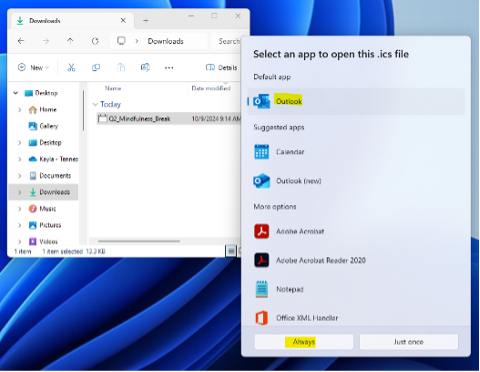Expand the nested Desktop folder

point(19,143)
